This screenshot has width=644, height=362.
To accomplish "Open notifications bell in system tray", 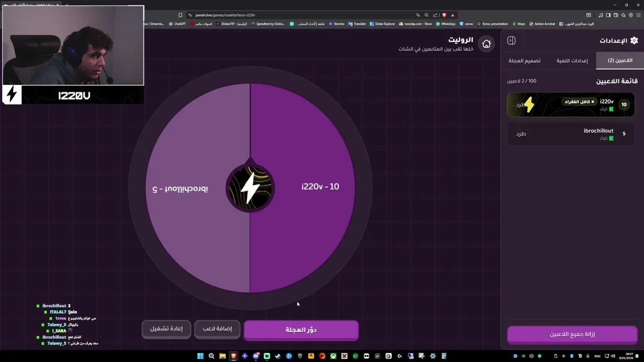I will point(638,356).
